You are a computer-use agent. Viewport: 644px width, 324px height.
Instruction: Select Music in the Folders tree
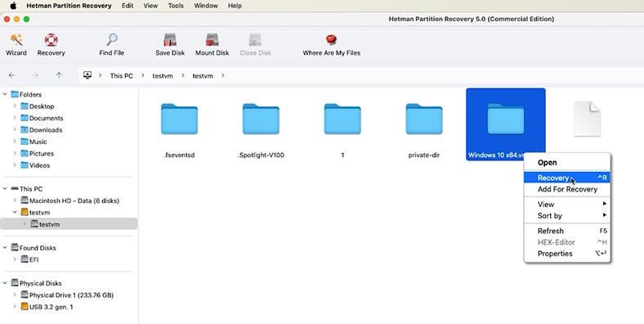point(38,142)
